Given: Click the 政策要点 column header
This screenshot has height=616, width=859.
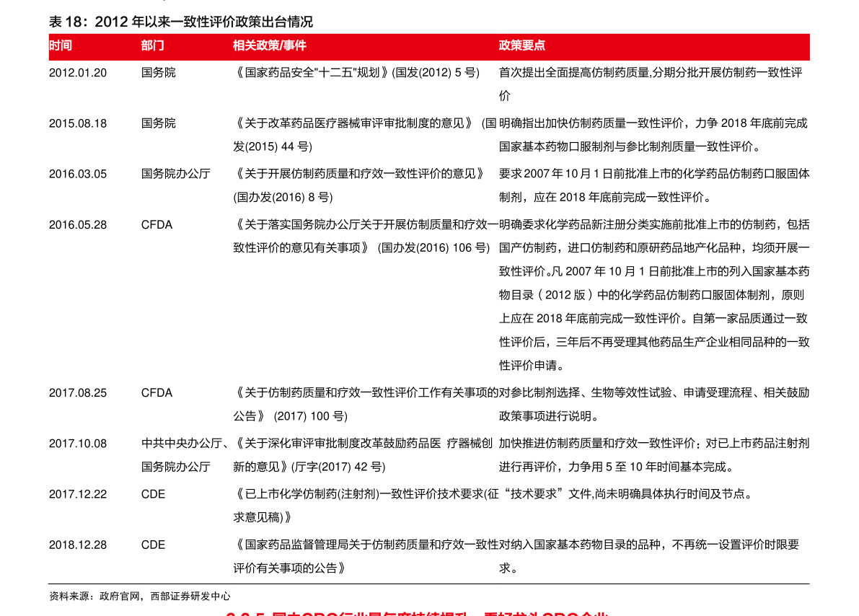Looking at the screenshot, I should point(521,45).
